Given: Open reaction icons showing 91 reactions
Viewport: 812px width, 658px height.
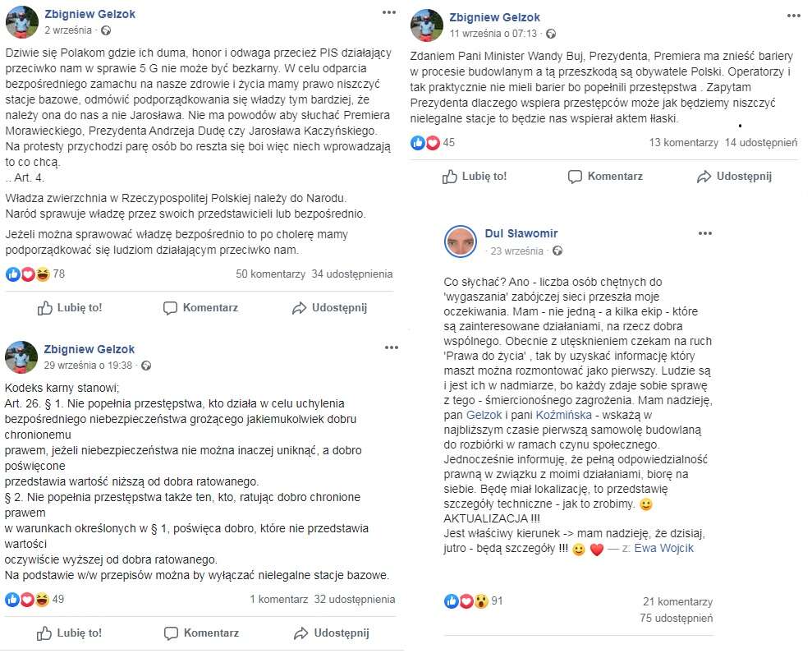Looking at the screenshot, I should 466,601.
